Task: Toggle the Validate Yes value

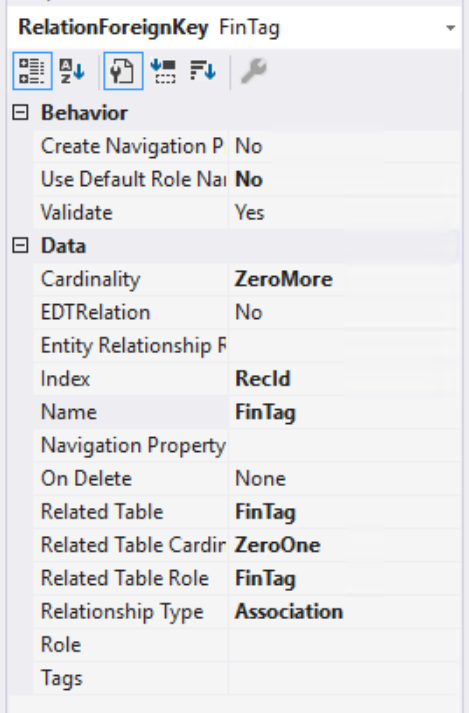Action: point(344,212)
